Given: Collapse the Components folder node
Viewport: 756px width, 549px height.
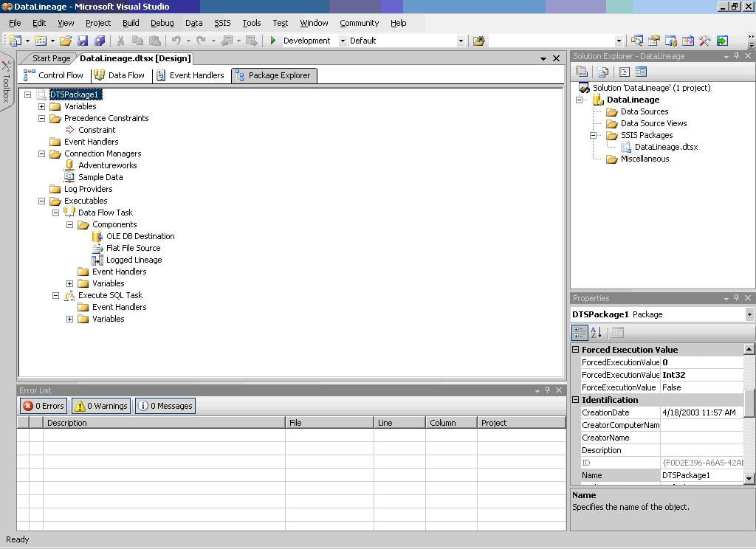Looking at the screenshot, I should click(x=69, y=224).
